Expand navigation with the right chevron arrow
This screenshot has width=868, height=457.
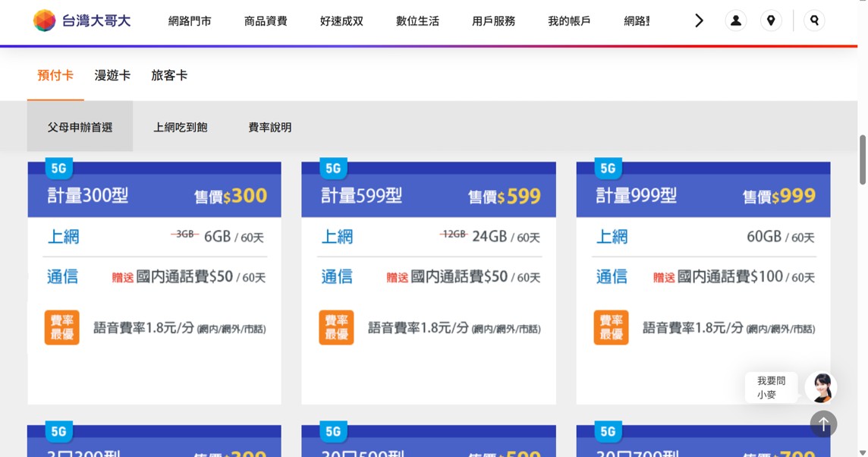pyautogui.click(x=699, y=20)
